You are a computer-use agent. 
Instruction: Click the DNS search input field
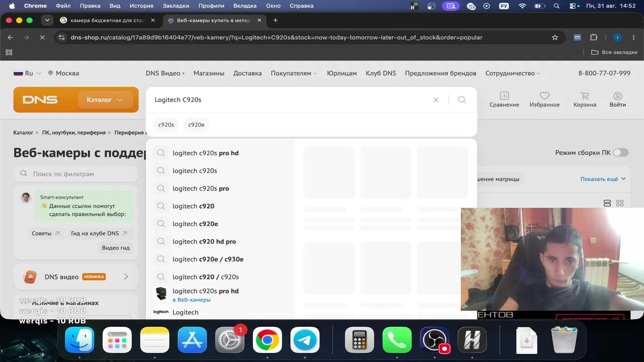point(291,100)
